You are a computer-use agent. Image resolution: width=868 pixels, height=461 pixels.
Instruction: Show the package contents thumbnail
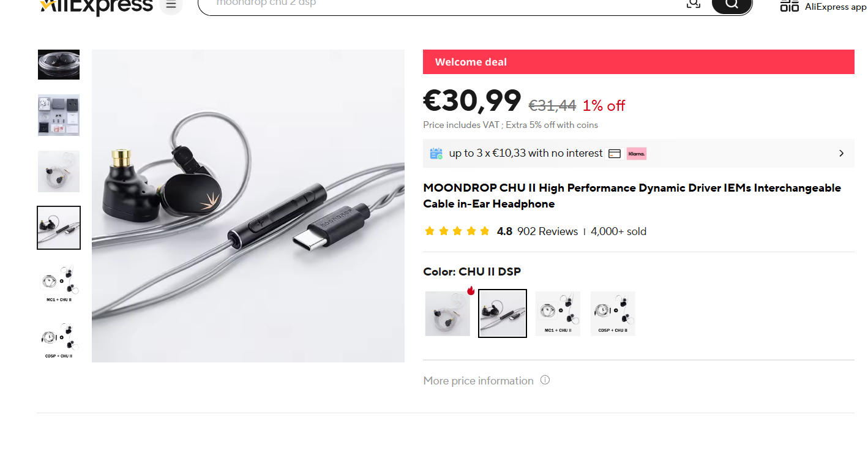tap(59, 115)
